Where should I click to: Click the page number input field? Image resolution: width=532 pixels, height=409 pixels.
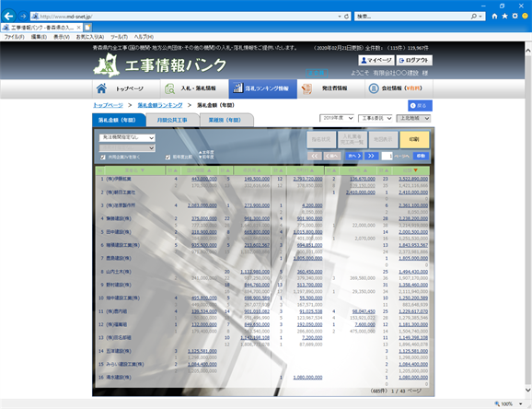coord(387,156)
